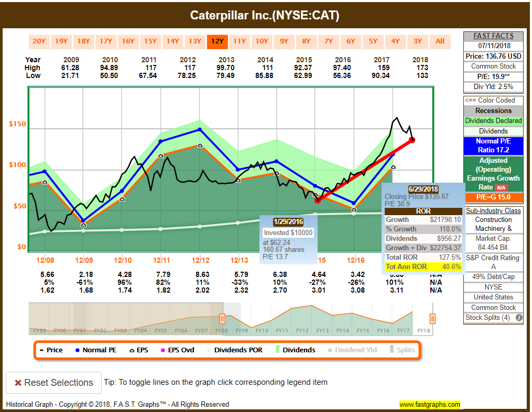Click the Price: 136.76 USD fact

point(493,56)
